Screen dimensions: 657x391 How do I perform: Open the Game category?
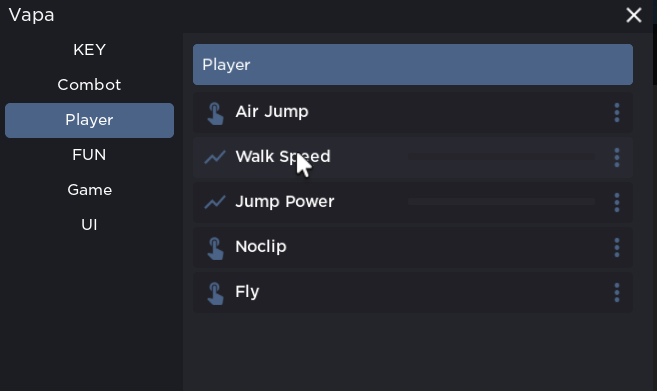pyautogui.click(x=89, y=190)
